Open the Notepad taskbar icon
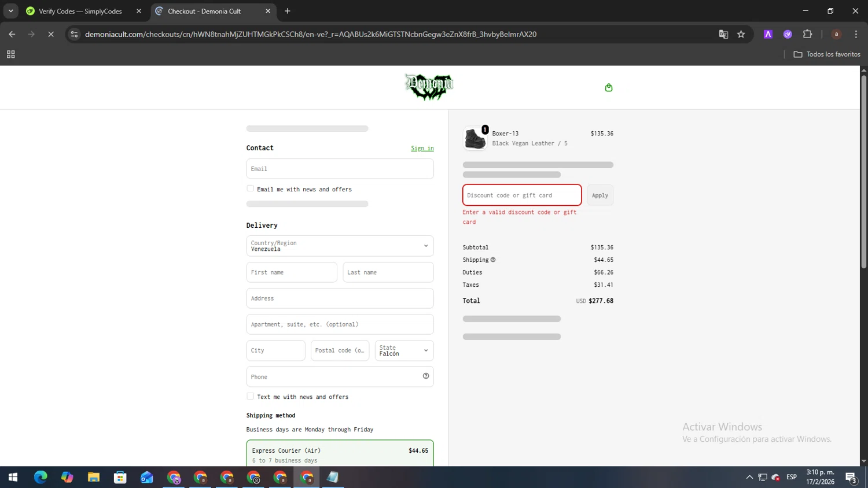Viewport: 868px width, 488px height. click(x=333, y=477)
